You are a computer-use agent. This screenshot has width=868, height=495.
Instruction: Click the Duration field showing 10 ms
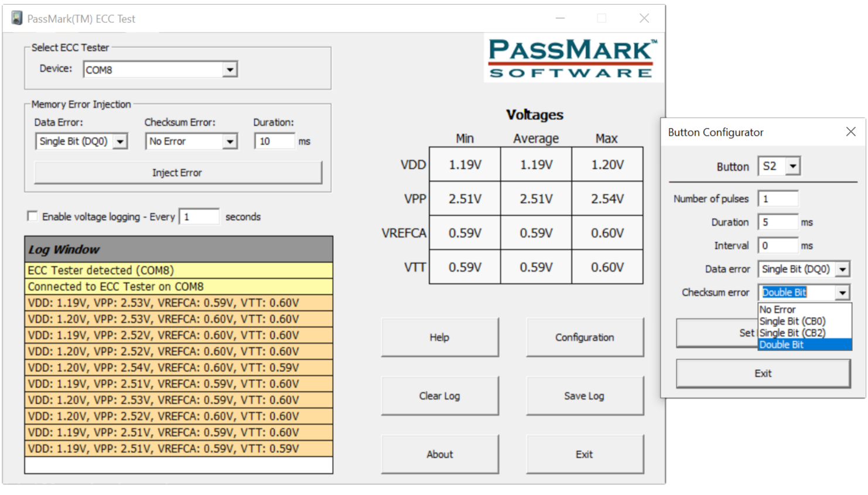click(275, 141)
